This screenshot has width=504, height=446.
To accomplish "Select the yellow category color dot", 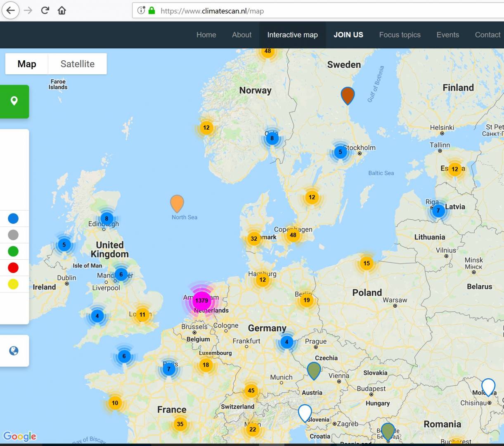I will point(13,284).
